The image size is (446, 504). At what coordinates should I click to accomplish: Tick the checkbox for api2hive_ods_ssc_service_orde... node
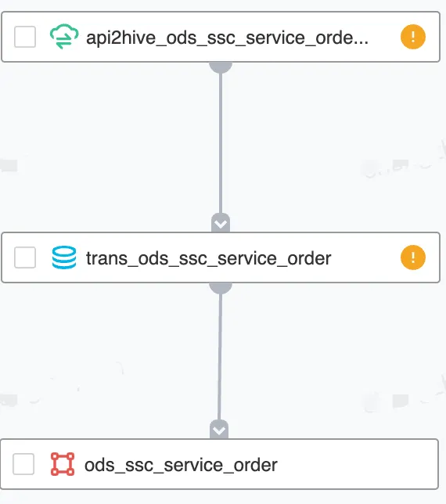click(x=25, y=37)
